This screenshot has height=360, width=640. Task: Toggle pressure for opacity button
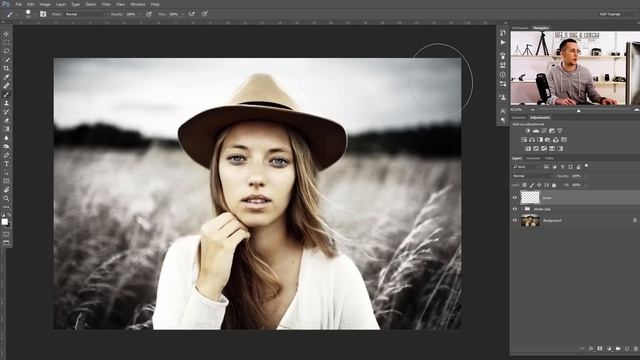click(x=149, y=14)
